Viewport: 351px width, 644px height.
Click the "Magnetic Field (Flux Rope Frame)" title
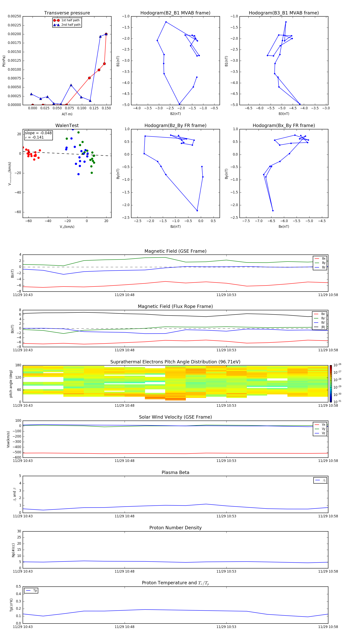(x=175, y=307)
